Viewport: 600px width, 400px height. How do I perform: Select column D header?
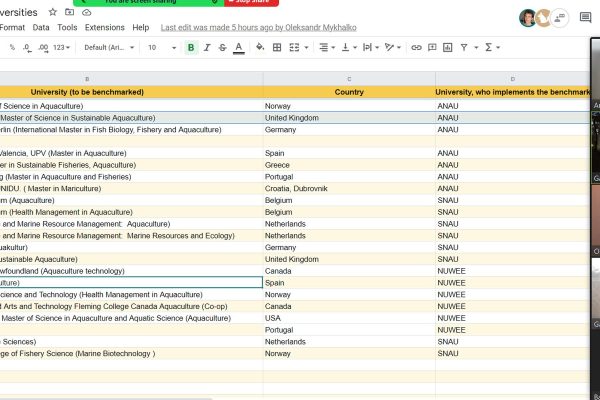click(512, 79)
